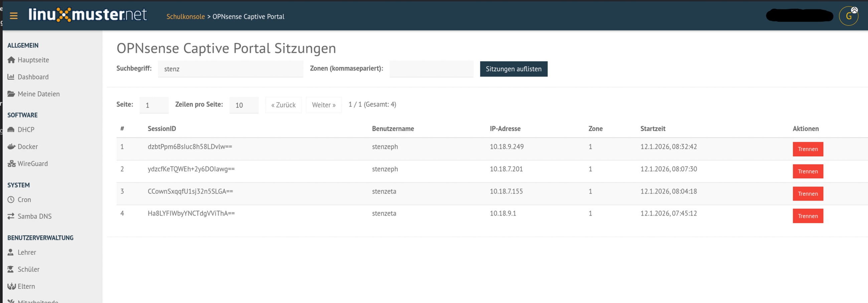Click the Hauptseite home icon
The height and width of the screenshot is (303, 868).
(x=11, y=60)
